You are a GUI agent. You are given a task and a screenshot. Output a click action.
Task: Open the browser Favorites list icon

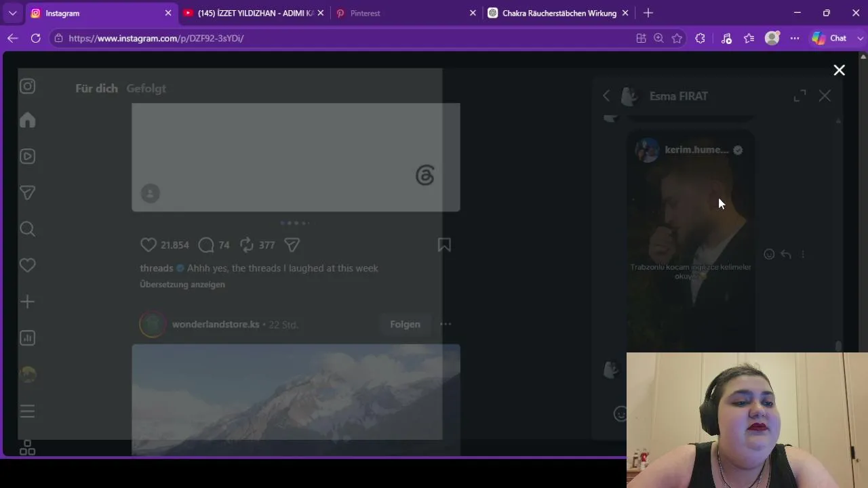(749, 39)
